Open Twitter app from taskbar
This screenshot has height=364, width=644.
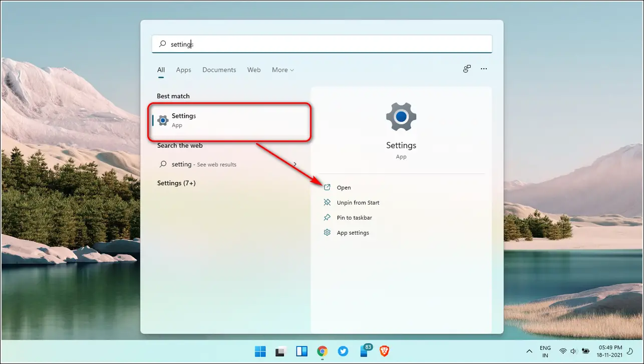343,351
